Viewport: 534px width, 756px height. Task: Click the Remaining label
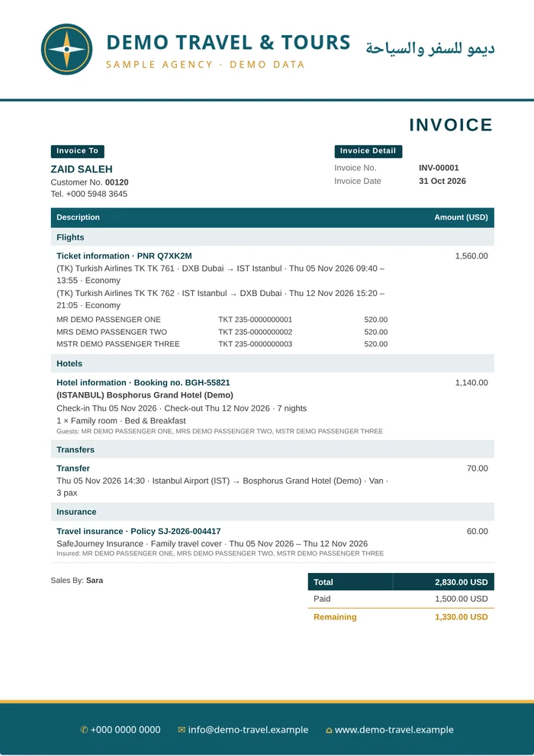click(335, 617)
